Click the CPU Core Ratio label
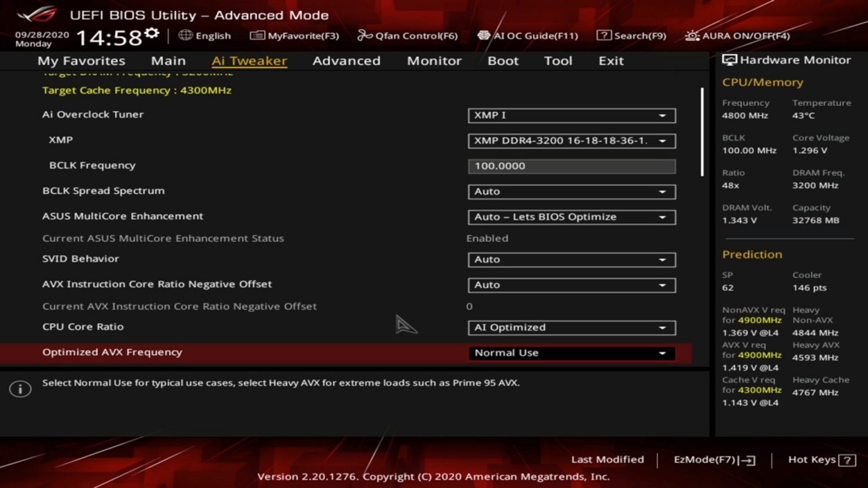 [x=83, y=327]
